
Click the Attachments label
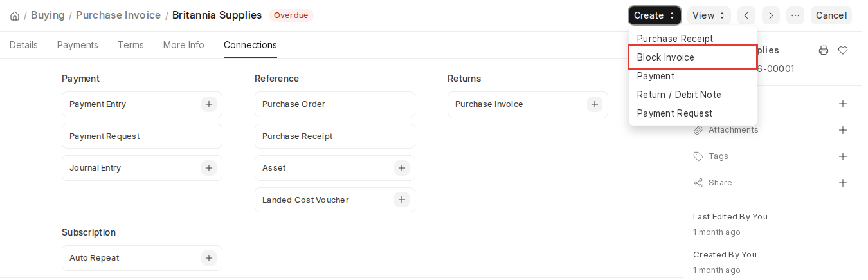pyautogui.click(x=734, y=130)
